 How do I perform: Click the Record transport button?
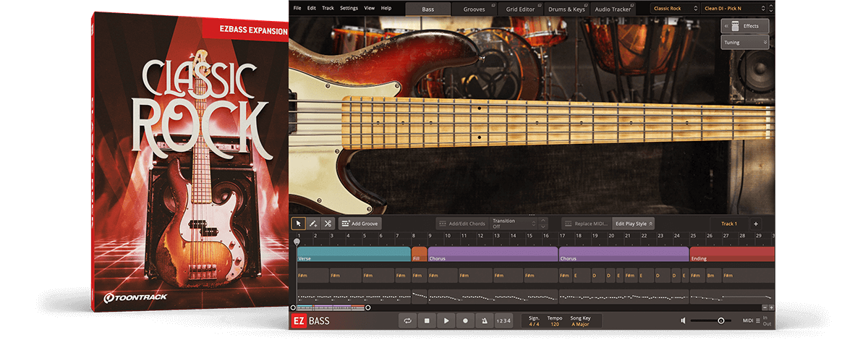[x=465, y=320]
